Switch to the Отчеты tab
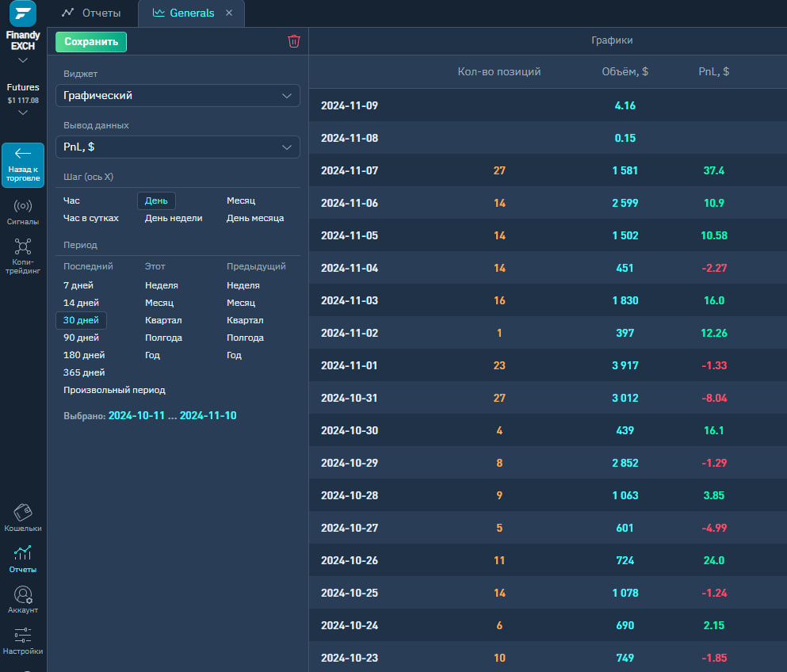Viewport: 787px width, 672px height. pos(91,13)
